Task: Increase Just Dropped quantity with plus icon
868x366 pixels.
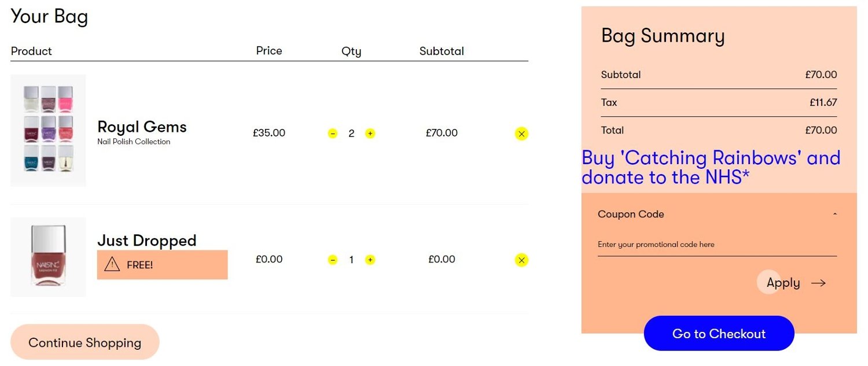Action: 370,260
